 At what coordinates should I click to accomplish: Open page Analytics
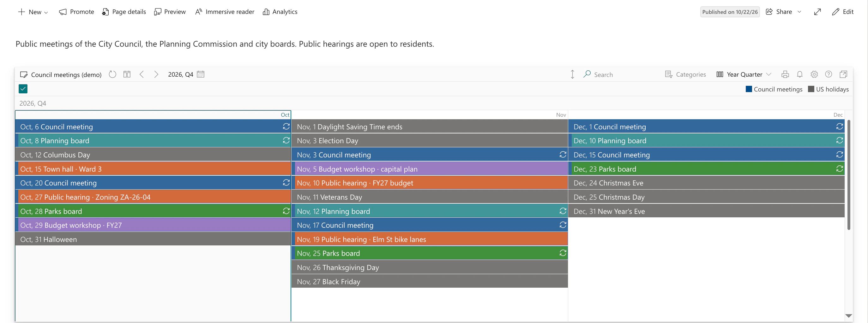coord(280,12)
